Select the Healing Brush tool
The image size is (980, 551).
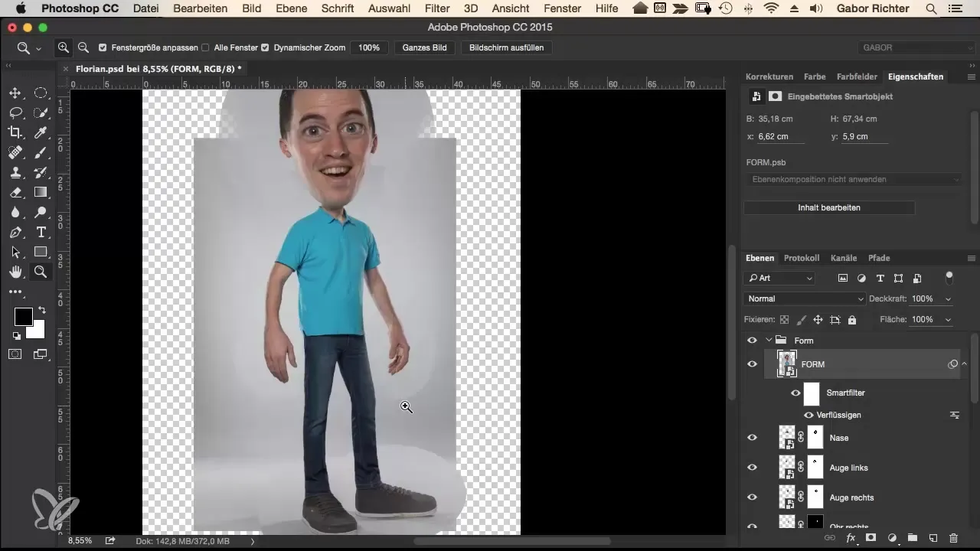(15, 152)
